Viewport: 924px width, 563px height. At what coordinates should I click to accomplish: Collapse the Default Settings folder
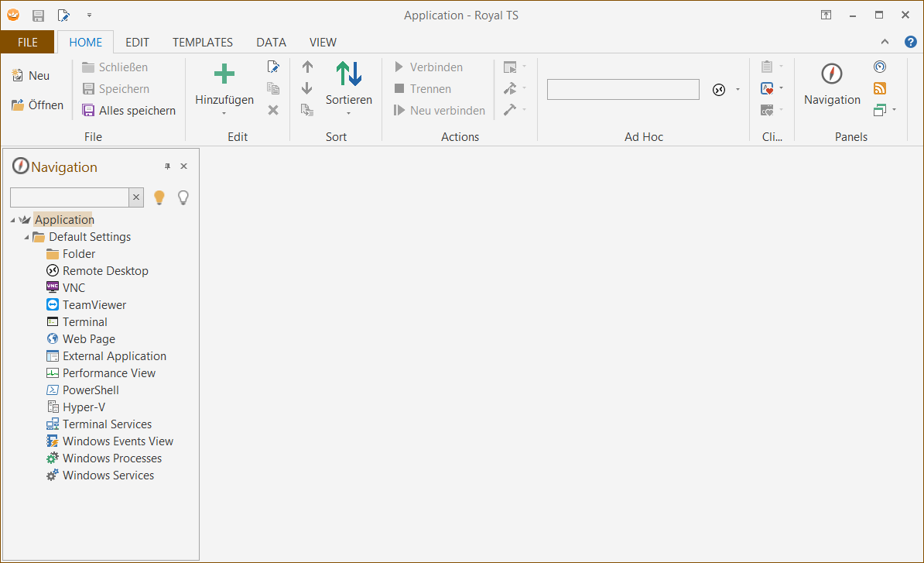pyautogui.click(x=26, y=237)
